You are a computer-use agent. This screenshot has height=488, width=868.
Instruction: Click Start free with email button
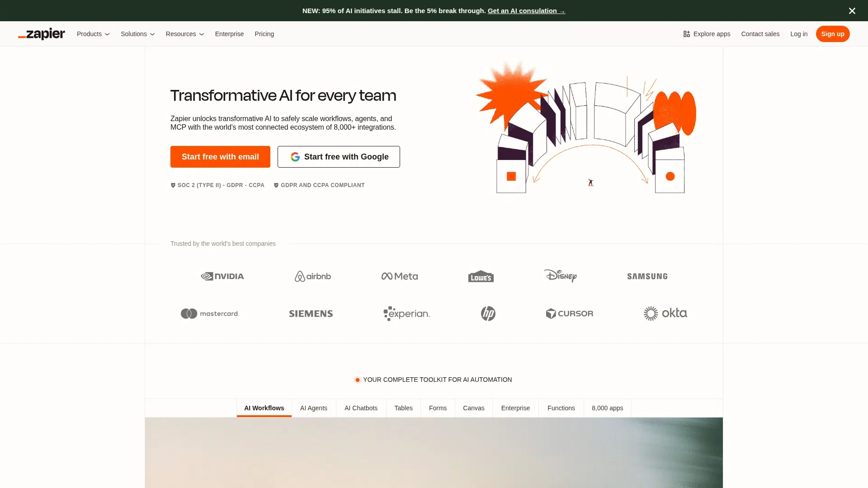point(220,157)
